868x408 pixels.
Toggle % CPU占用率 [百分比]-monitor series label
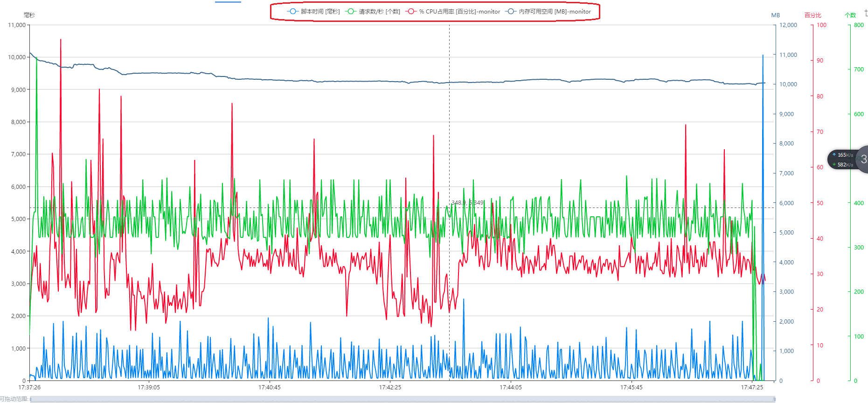tap(459, 12)
